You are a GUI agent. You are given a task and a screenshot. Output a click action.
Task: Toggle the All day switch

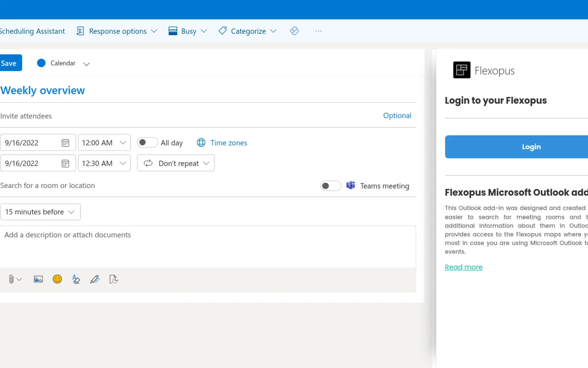coord(147,142)
